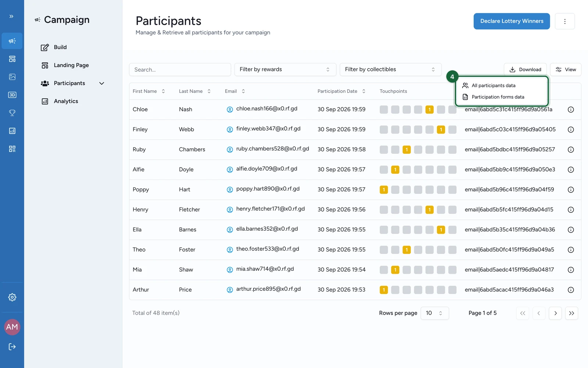588x368 pixels.
Task: Click yellow touchpoint badge in Mia Shaw row
Action: [x=395, y=270]
